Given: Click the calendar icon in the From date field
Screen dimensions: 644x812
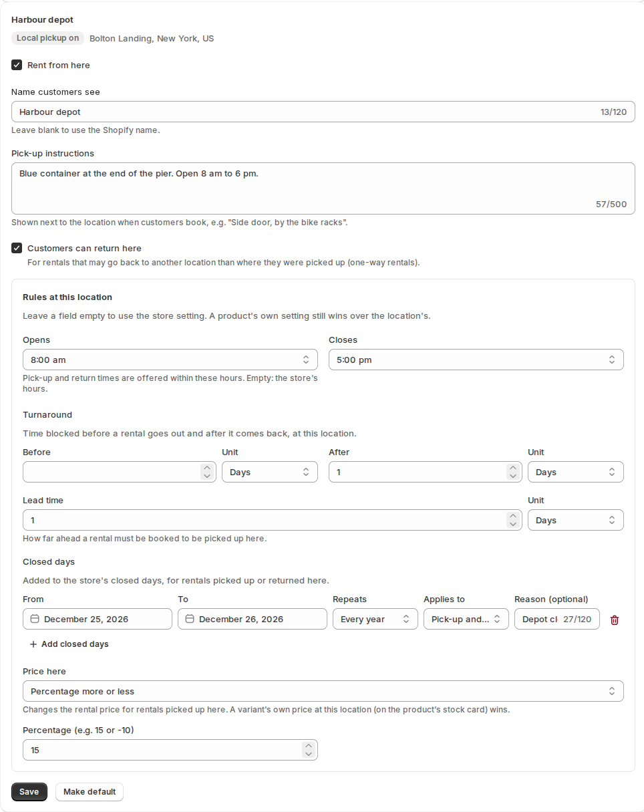Looking at the screenshot, I should coord(35,619).
